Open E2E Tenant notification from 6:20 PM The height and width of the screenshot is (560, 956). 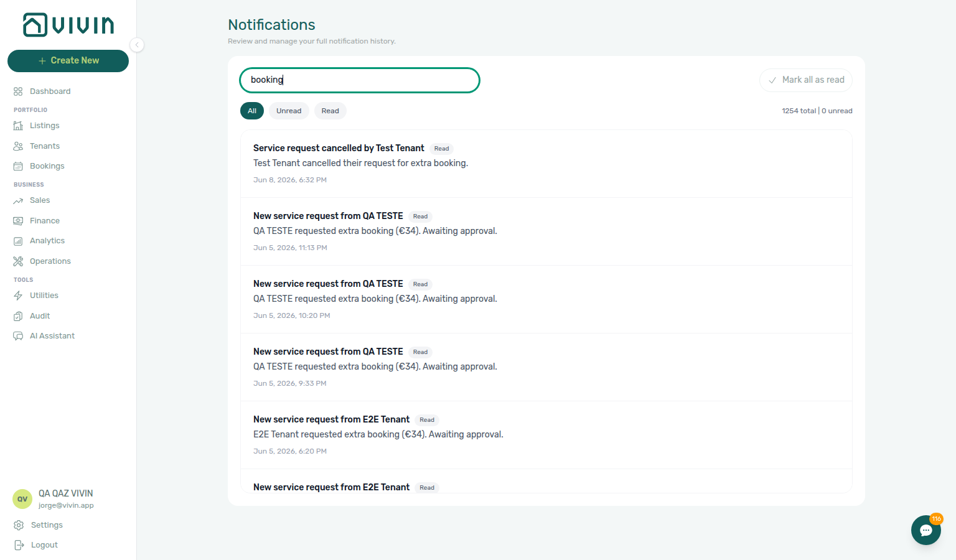(546, 435)
